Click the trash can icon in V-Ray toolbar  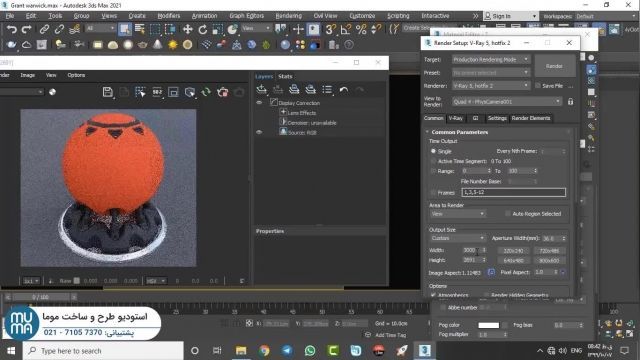tap(333, 45)
